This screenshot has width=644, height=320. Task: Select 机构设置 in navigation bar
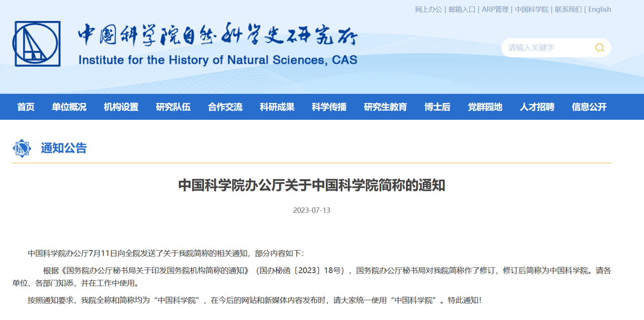[121, 107]
